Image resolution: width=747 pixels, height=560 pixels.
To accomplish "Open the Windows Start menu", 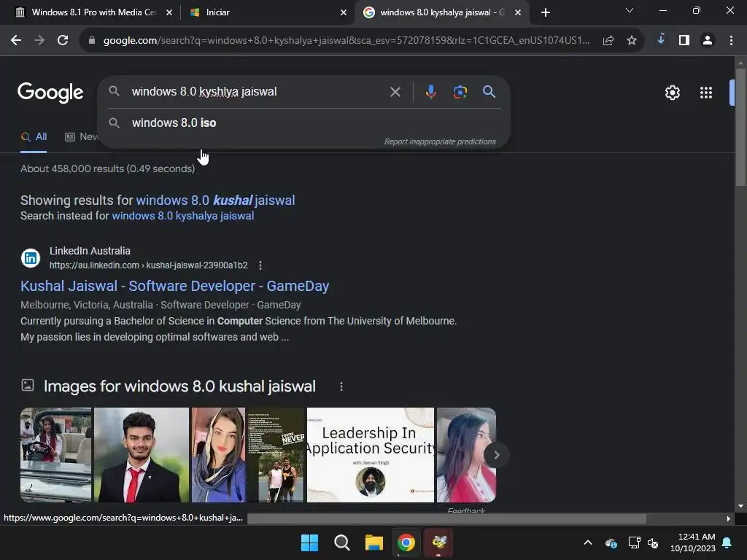I will coord(309,542).
